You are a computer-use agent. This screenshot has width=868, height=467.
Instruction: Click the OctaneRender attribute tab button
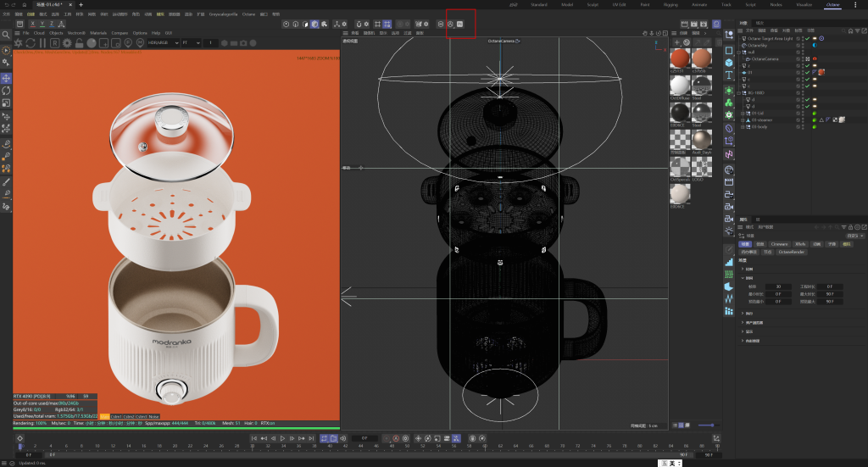(791, 252)
